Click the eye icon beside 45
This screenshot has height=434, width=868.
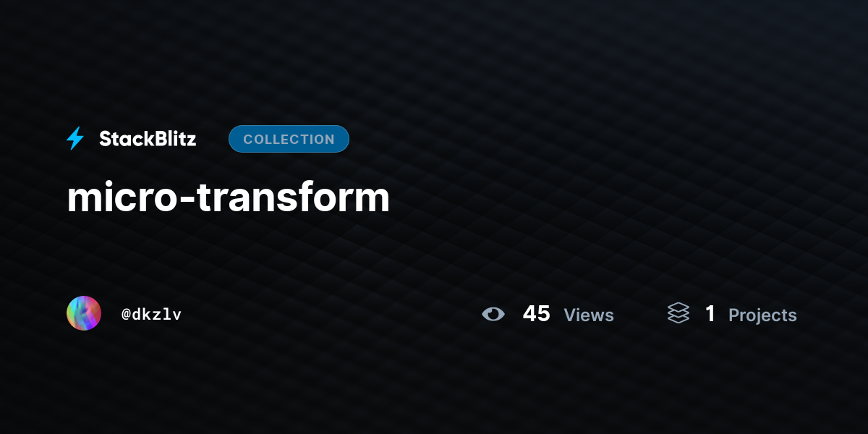coord(493,314)
